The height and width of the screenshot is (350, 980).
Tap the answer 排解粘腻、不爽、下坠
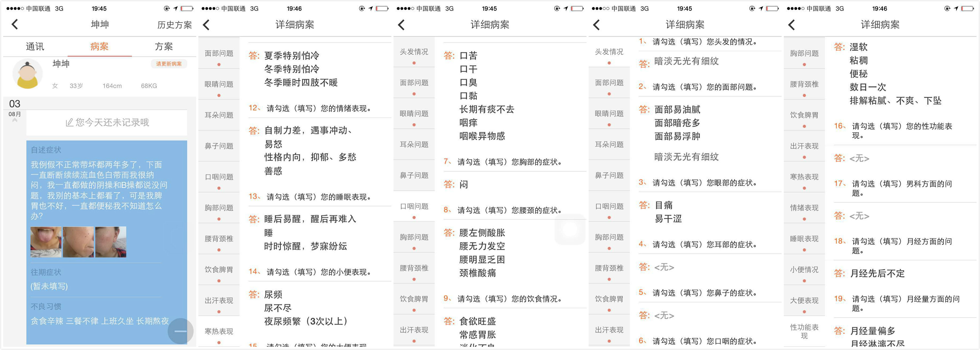(x=895, y=100)
